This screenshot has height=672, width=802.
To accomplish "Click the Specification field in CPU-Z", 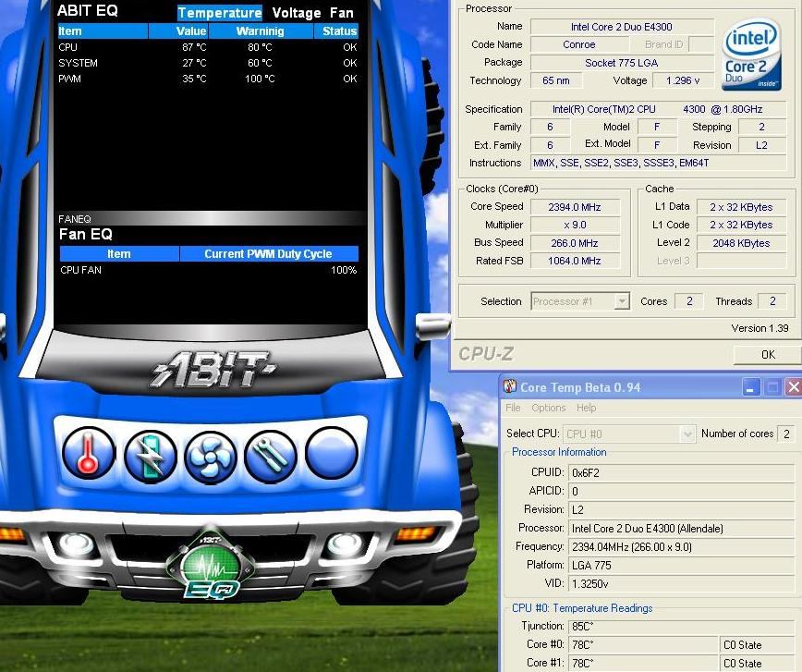I will (658, 109).
